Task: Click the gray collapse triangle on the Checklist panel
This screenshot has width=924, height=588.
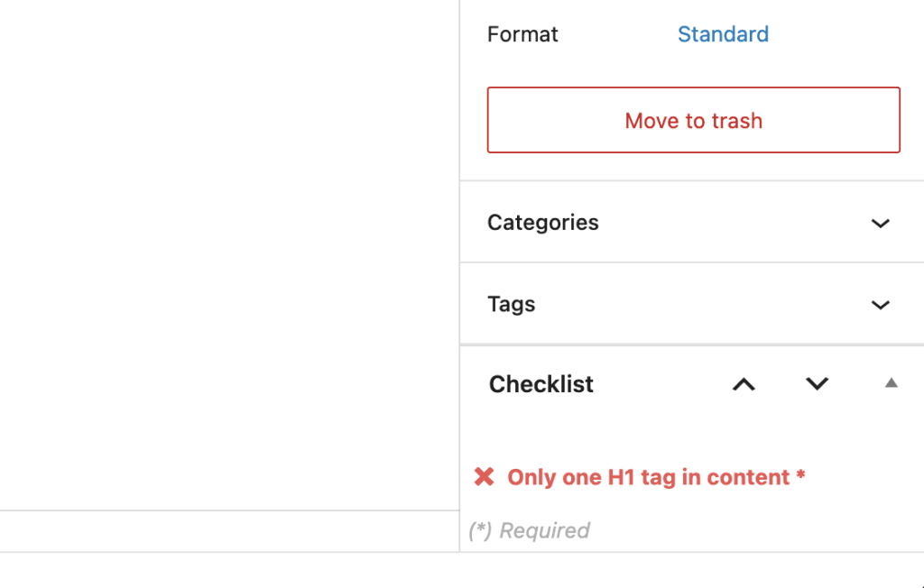Action: [891, 382]
